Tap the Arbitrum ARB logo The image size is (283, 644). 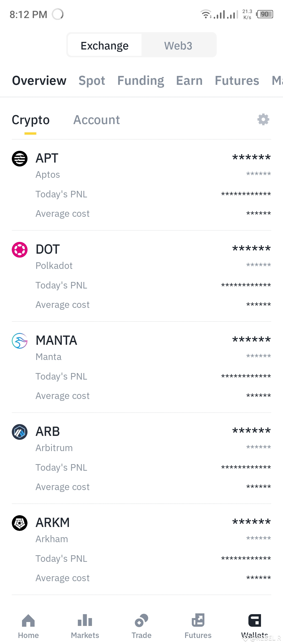(x=20, y=432)
